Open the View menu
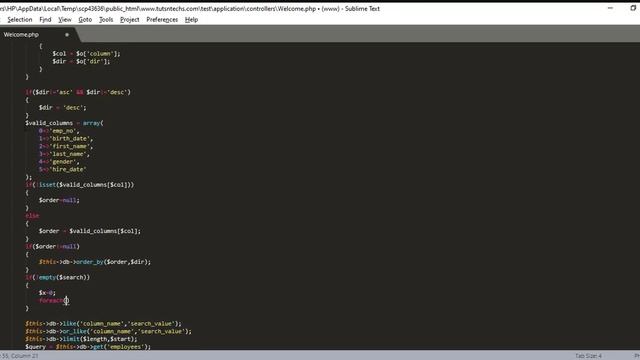This screenshot has height=360, width=640. pos(65,20)
